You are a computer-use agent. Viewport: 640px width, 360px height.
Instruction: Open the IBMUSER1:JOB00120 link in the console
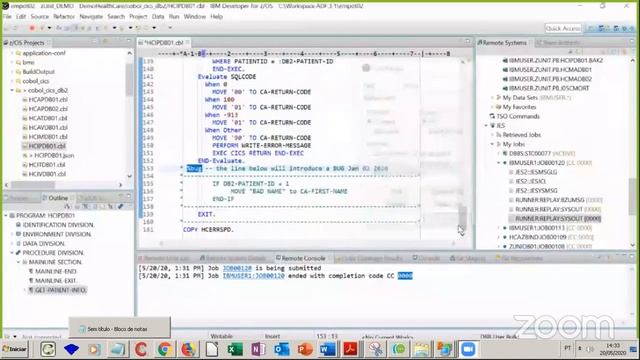point(253,276)
